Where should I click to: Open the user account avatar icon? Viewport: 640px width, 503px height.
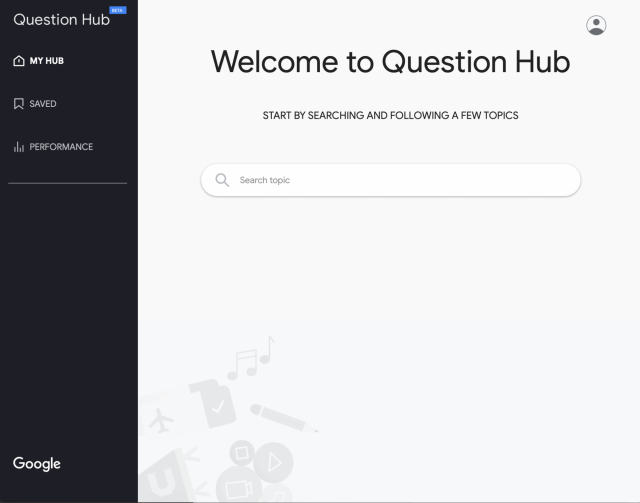click(x=596, y=25)
